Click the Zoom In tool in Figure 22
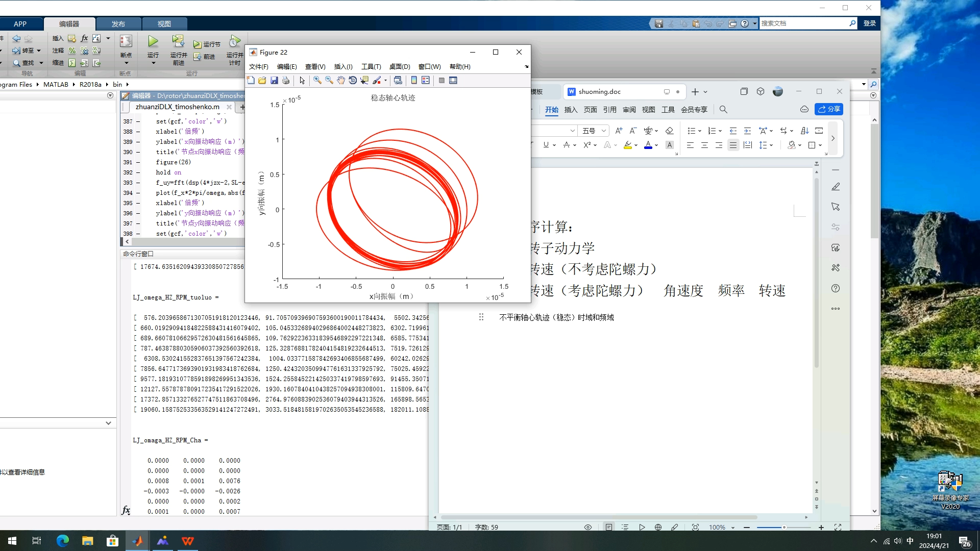The height and width of the screenshot is (551, 980). pyautogui.click(x=317, y=80)
